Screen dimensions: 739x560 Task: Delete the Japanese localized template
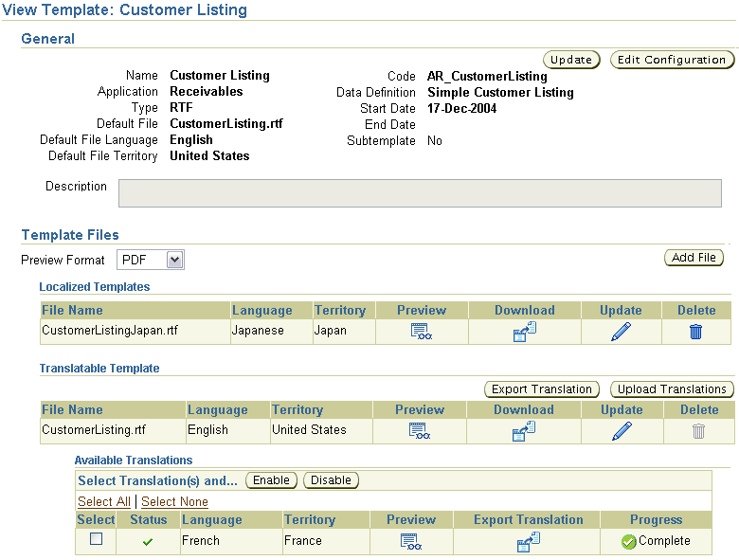(695, 332)
